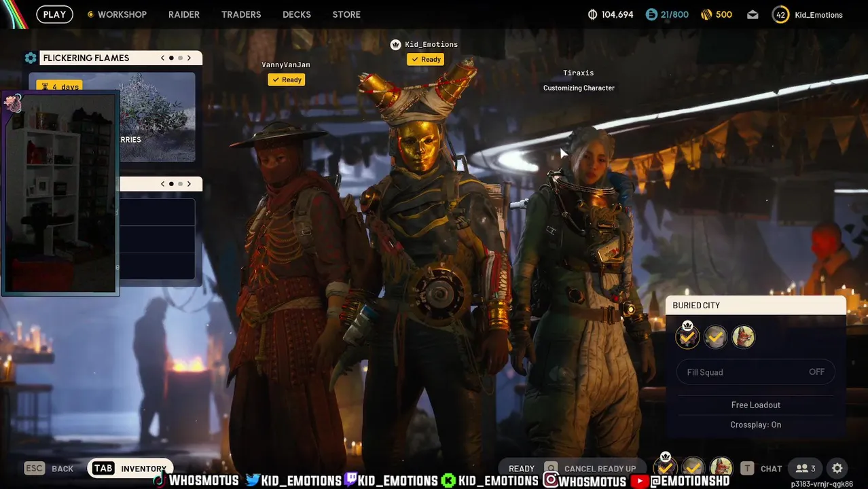Image resolution: width=868 pixels, height=489 pixels.
Task: Go to the TRADERS tab
Action: 241,14
